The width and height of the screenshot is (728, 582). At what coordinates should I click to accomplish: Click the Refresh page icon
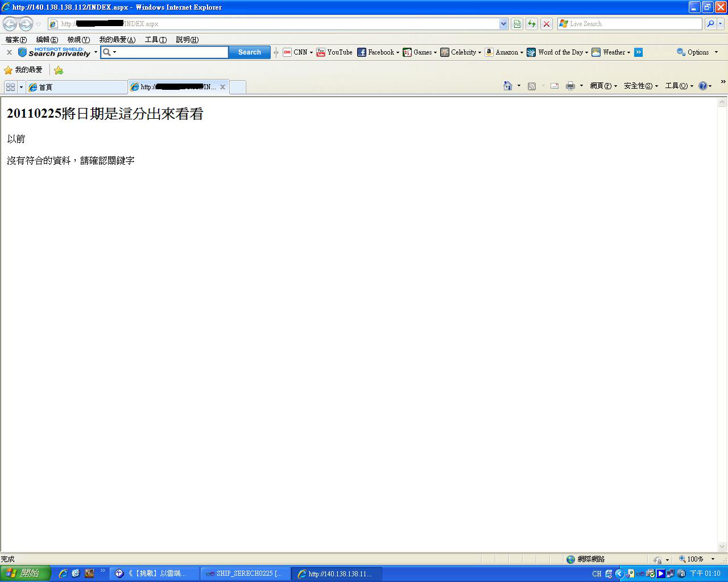pos(532,24)
